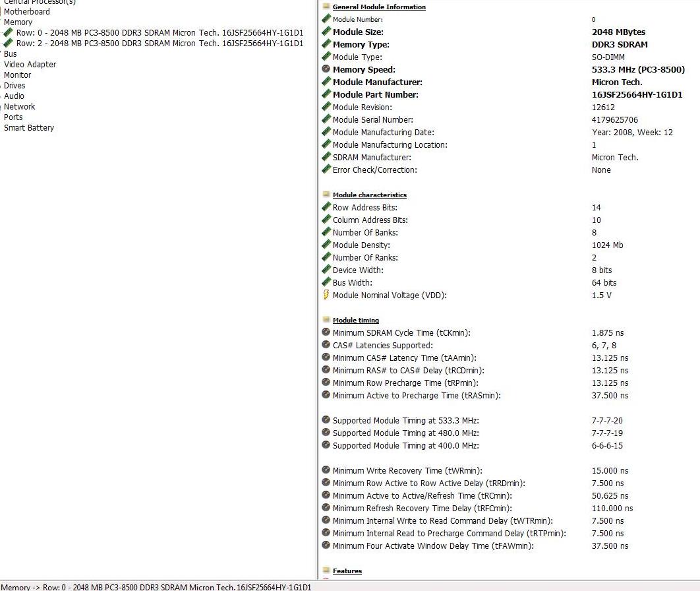Select Audio in the tree

pos(14,96)
